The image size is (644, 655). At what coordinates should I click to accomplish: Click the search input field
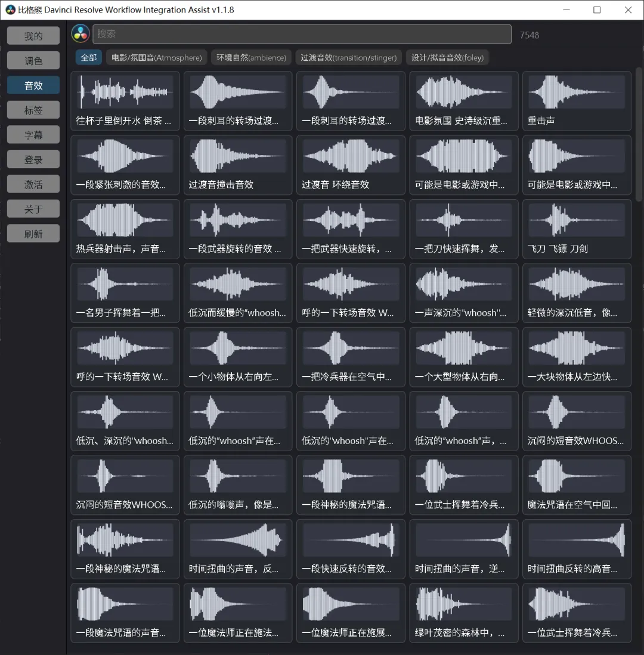(x=302, y=34)
